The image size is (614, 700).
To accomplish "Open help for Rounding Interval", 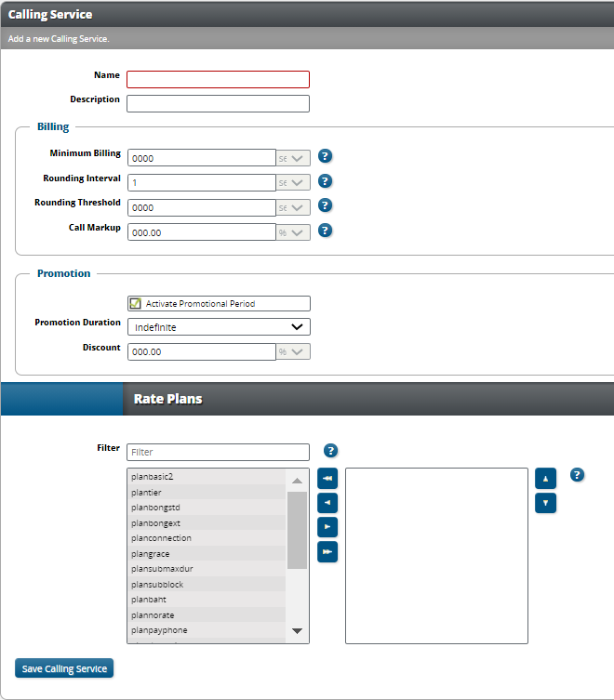I will coord(326,181).
